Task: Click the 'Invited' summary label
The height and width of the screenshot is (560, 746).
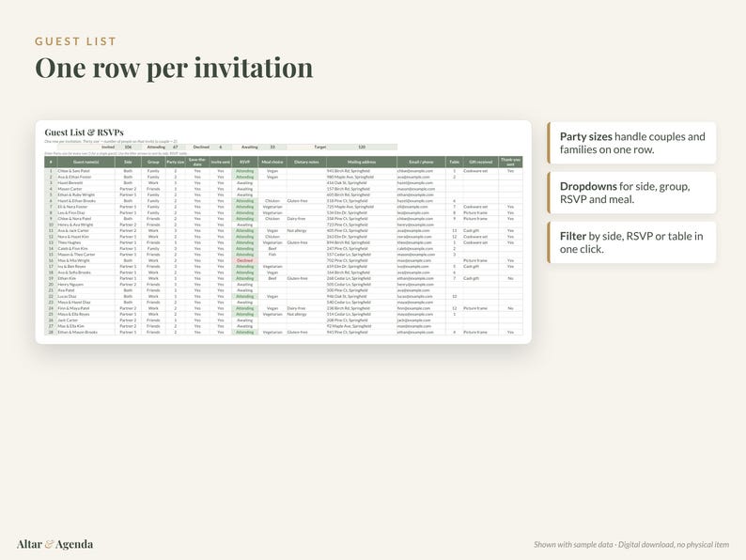Action: [x=108, y=147]
